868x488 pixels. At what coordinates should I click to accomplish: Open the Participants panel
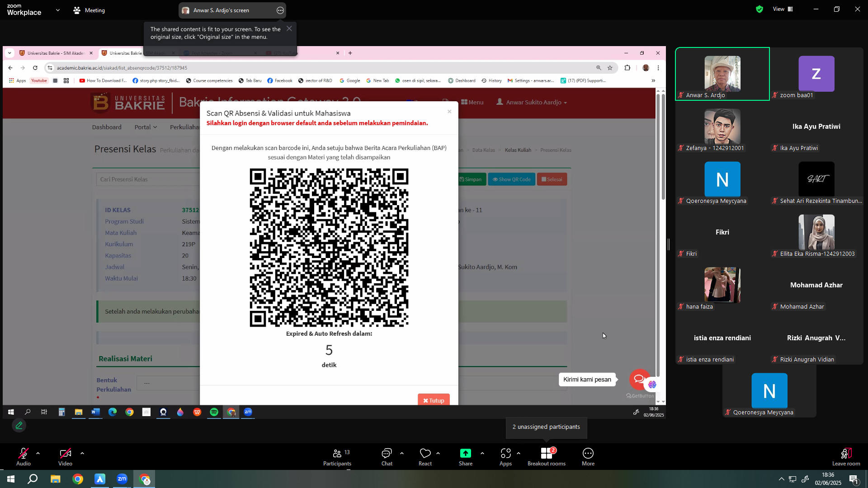(337, 456)
